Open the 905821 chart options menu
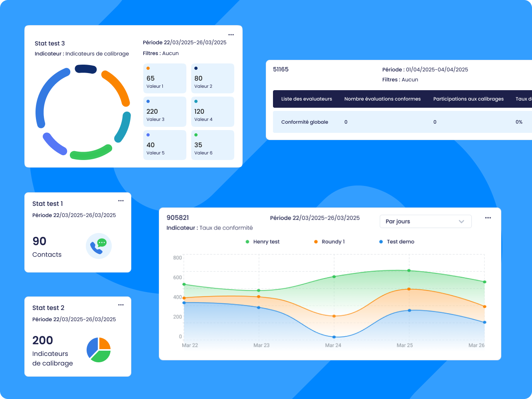The width and height of the screenshot is (532, 399). [x=488, y=218]
